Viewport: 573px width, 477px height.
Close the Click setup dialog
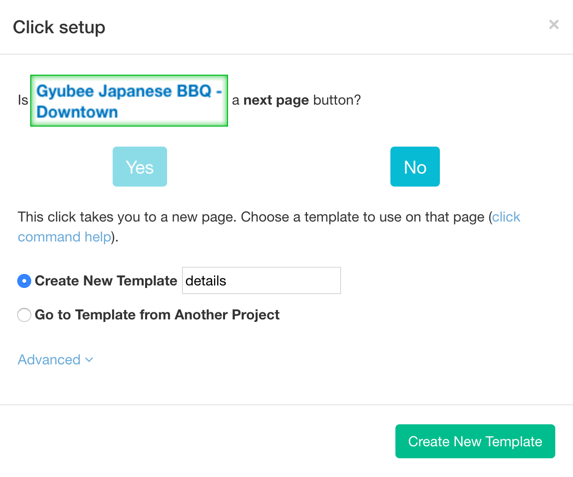pos(554,24)
